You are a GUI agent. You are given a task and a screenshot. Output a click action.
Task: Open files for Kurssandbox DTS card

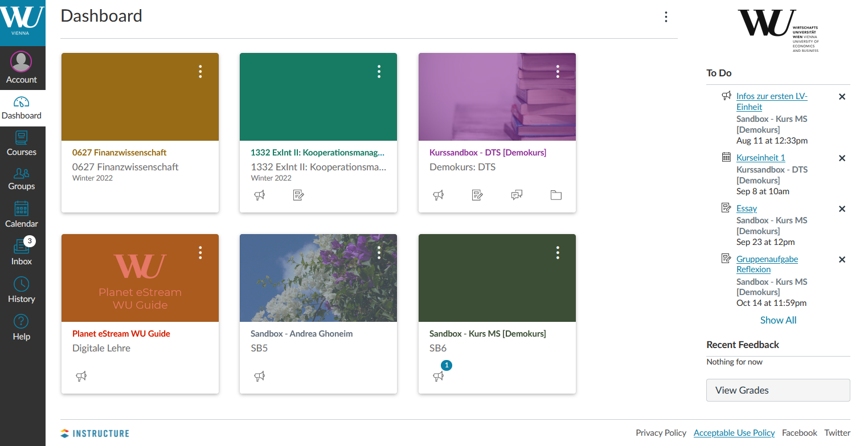(x=556, y=195)
